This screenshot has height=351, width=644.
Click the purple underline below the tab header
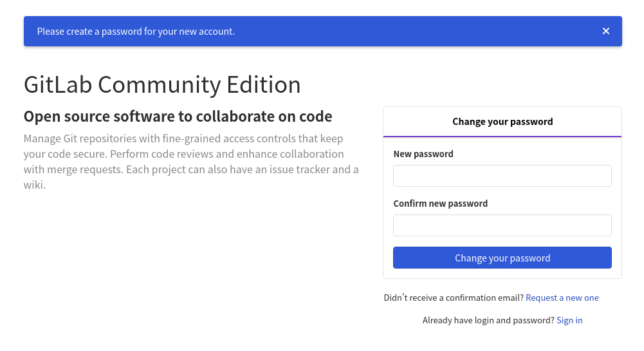point(502,137)
